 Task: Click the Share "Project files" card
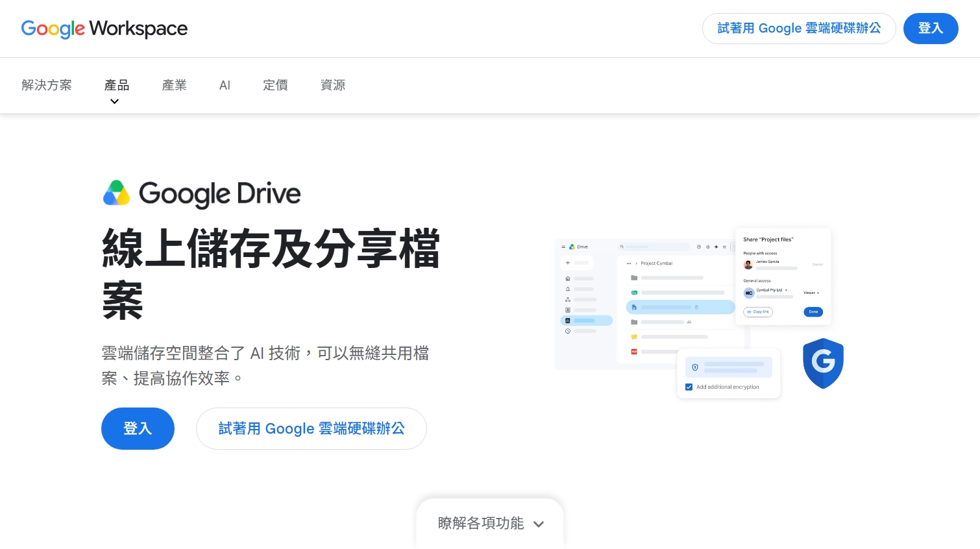tap(783, 276)
